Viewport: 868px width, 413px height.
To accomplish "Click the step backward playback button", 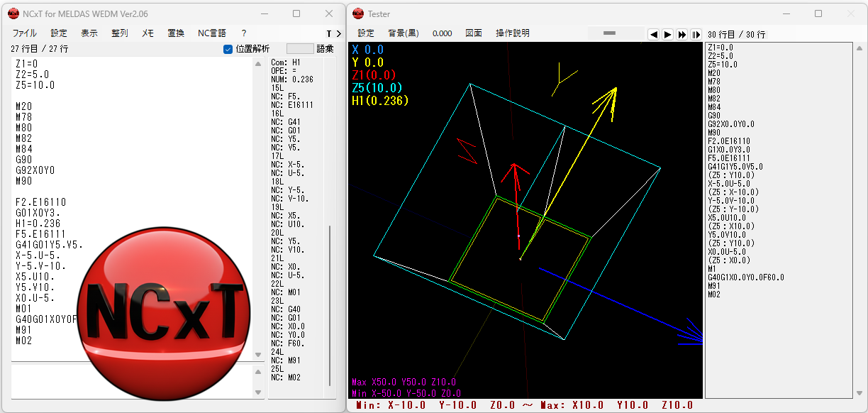I will coord(654,34).
